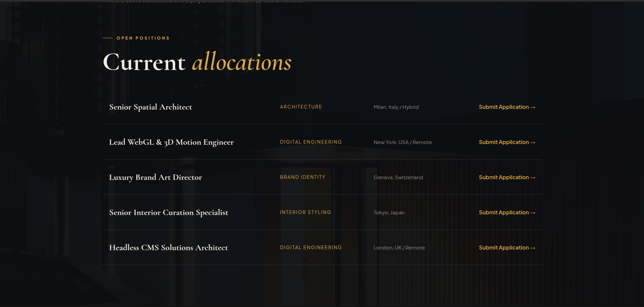644x307 pixels.
Task: Click the New York, USA / Remote location
Action: 403,142
